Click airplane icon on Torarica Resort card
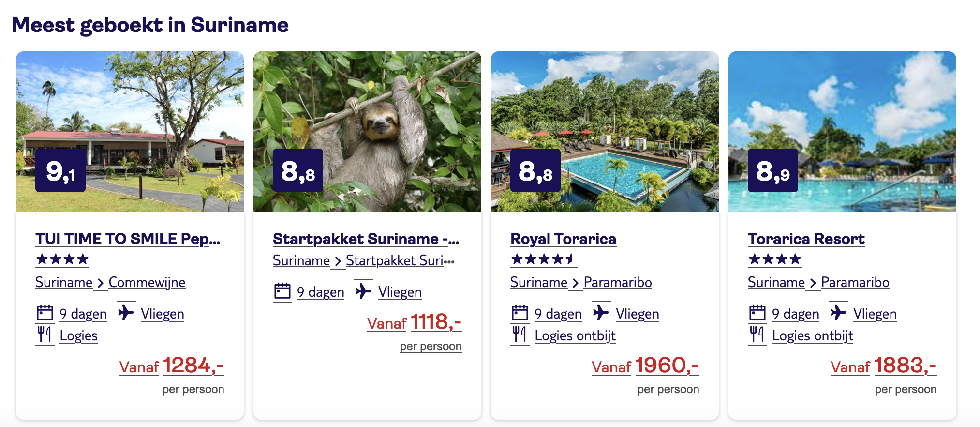Image resolution: width=980 pixels, height=427 pixels. click(x=838, y=312)
